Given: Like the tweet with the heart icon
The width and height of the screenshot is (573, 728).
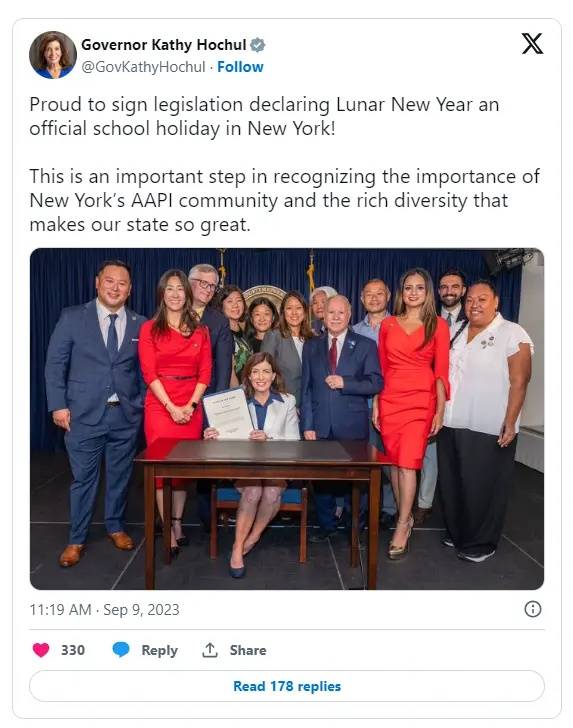Looking at the screenshot, I should (x=41, y=650).
